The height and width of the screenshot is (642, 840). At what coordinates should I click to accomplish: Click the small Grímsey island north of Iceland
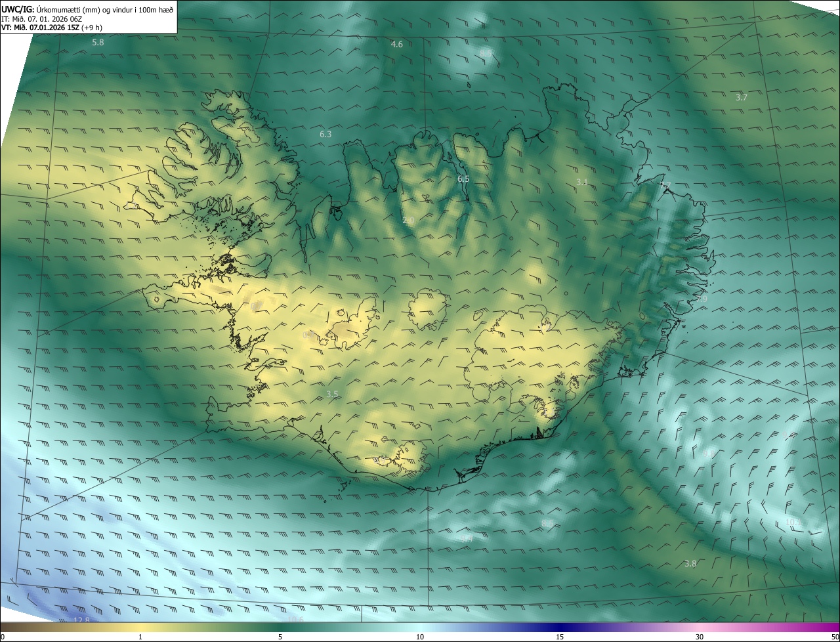click(x=470, y=84)
